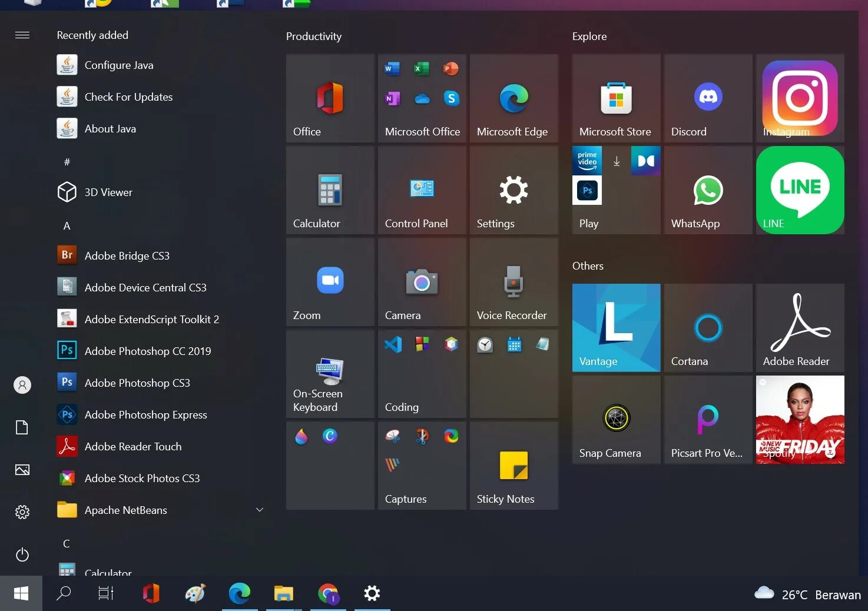This screenshot has width=868, height=611.
Task: Open About Java entry
Action: pos(160,128)
